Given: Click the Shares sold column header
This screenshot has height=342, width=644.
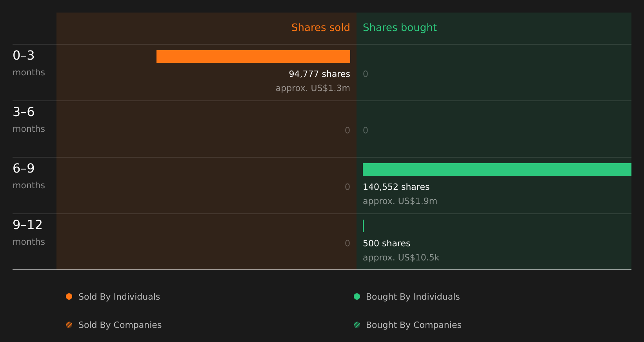Looking at the screenshot, I should (x=321, y=27).
